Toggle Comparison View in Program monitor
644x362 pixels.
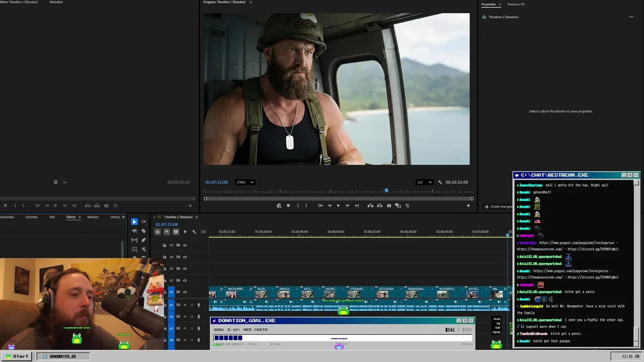(x=398, y=205)
